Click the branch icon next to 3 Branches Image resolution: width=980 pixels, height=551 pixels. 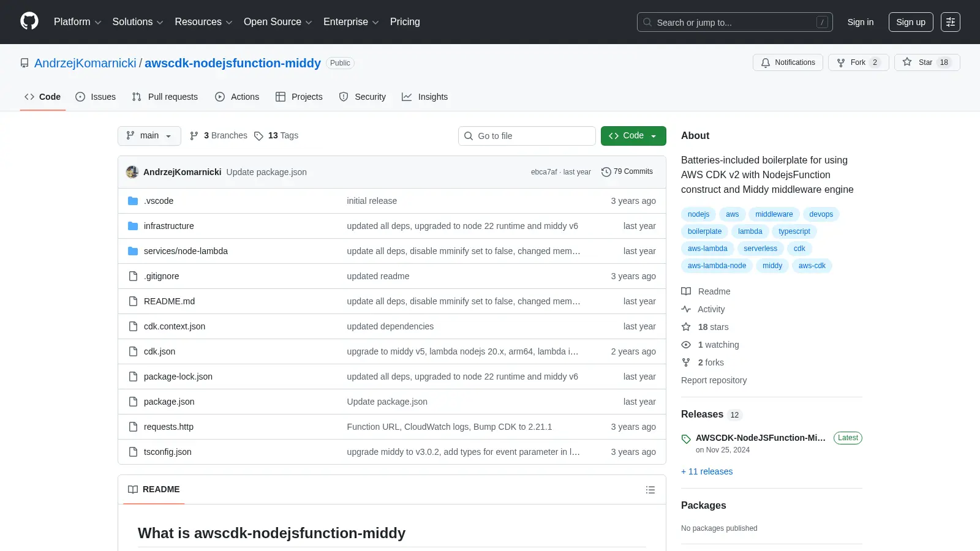click(194, 136)
